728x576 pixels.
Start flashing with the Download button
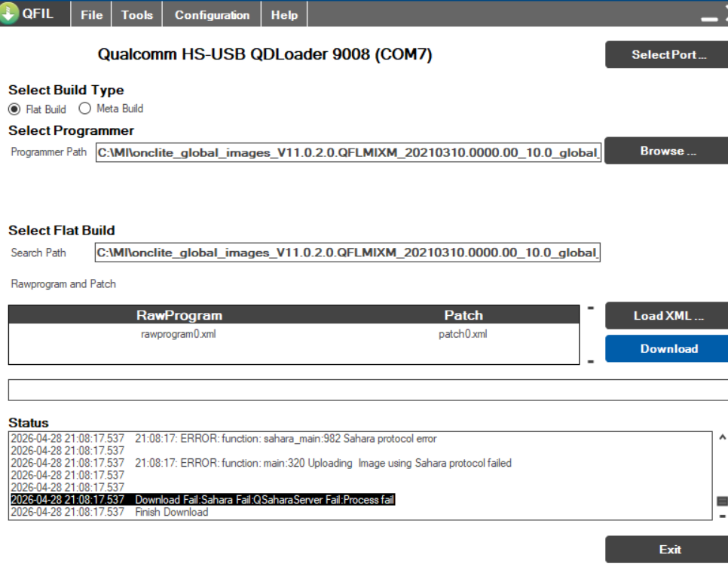click(668, 348)
